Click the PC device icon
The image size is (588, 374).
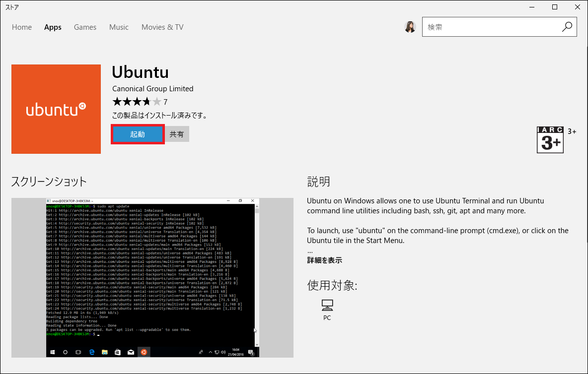[327, 306]
